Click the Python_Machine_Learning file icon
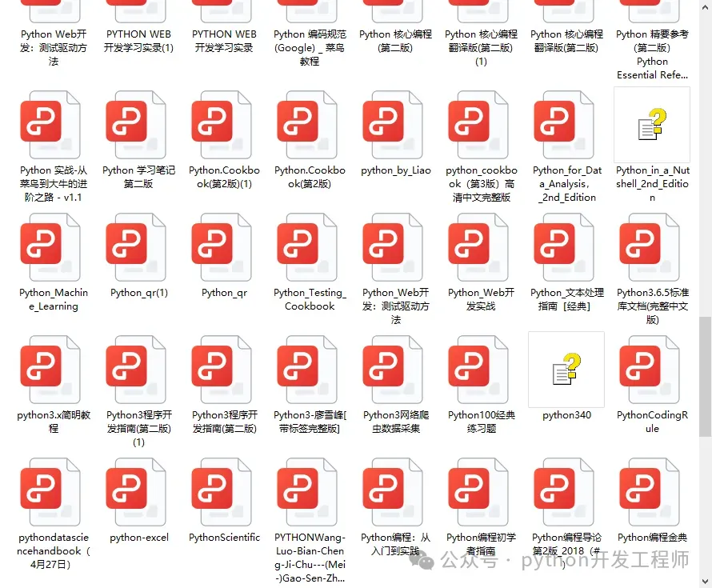The image size is (712, 588). click(x=50, y=247)
